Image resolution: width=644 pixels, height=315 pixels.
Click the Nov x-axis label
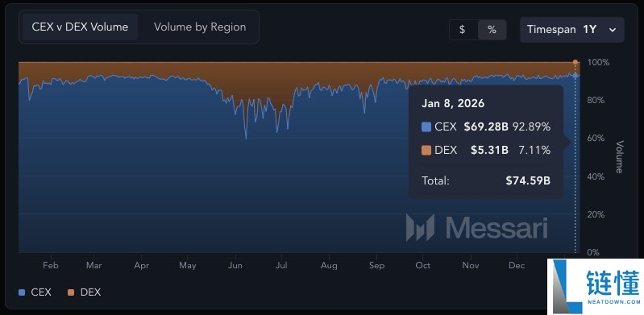click(470, 266)
